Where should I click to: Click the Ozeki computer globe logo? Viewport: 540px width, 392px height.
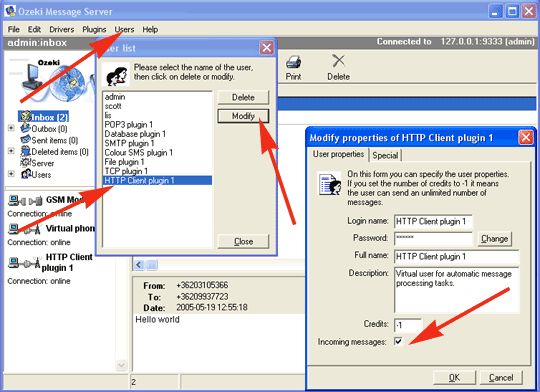[52, 82]
